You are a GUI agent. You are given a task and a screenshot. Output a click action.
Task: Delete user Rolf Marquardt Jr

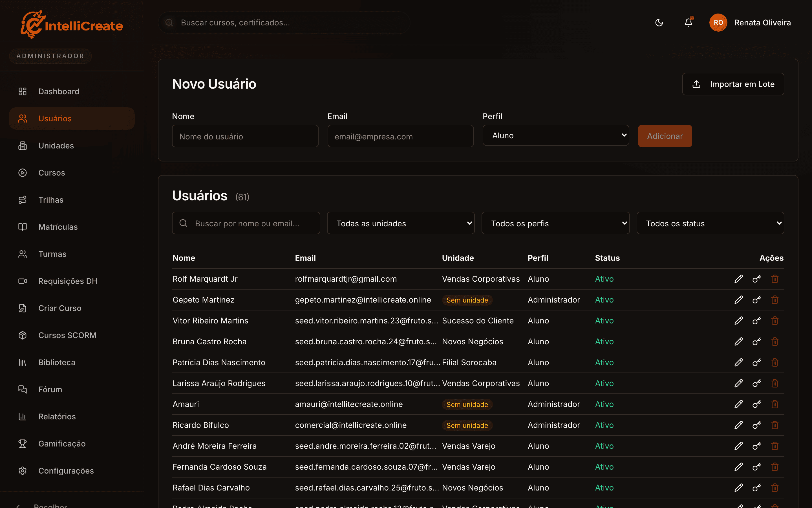(x=775, y=279)
